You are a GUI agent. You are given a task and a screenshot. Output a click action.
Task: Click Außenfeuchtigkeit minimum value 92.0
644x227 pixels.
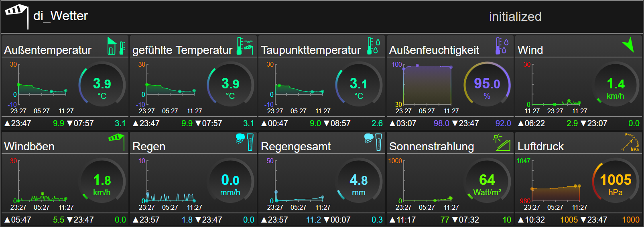click(503, 123)
